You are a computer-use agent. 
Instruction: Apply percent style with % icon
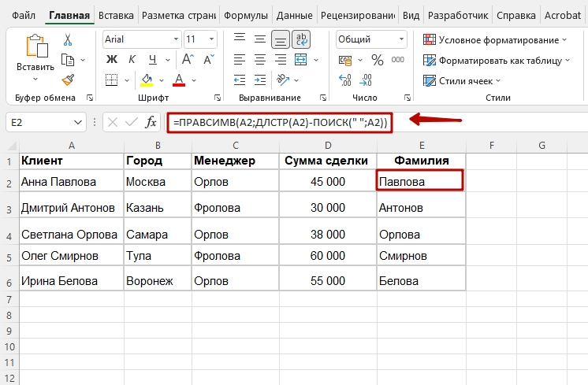pos(377,60)
